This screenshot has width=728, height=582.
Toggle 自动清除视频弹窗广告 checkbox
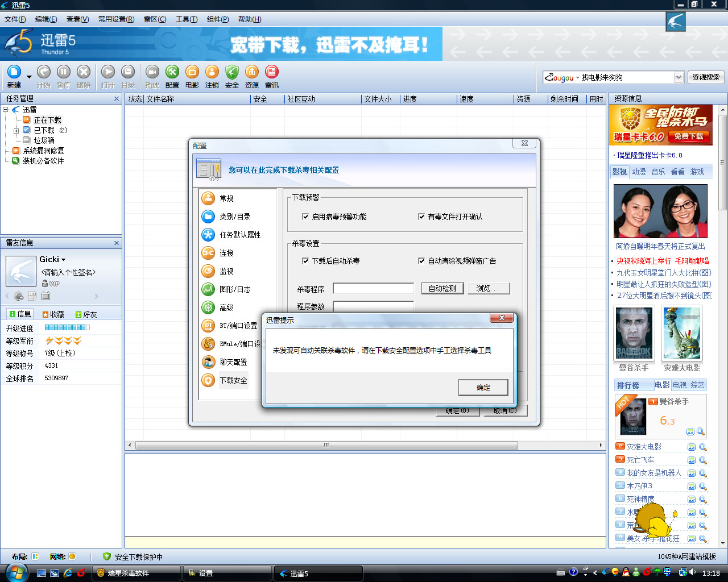point(421,261)
